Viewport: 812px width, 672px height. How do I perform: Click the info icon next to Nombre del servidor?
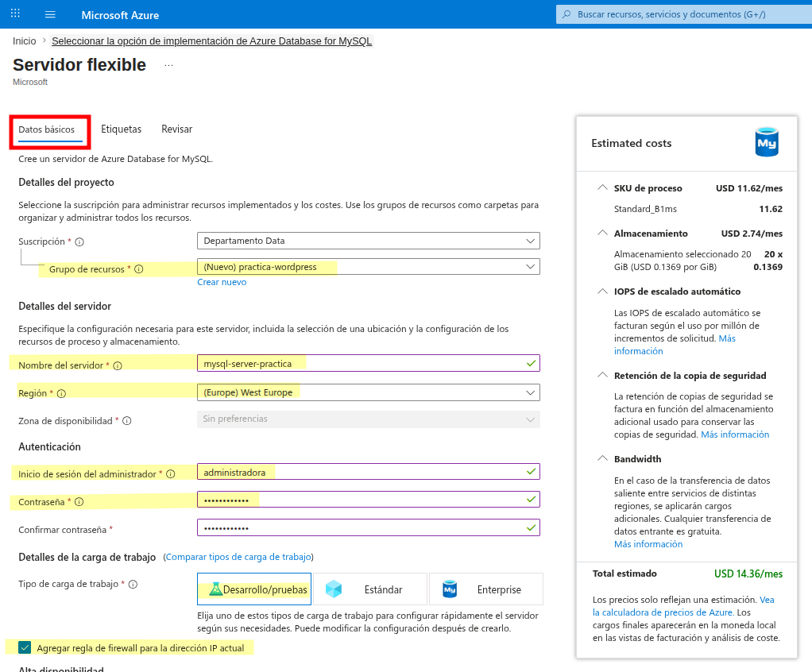click(118, 365)
